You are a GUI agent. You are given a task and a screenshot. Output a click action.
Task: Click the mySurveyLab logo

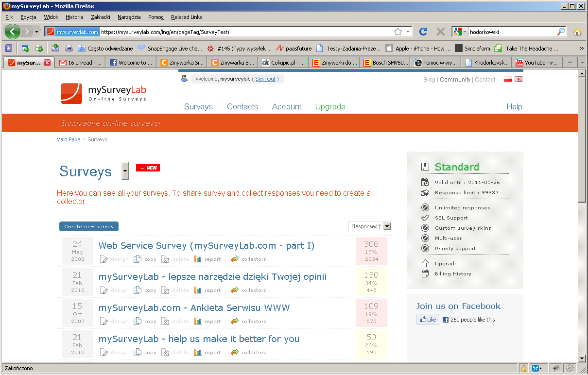(x=104, y=93)
